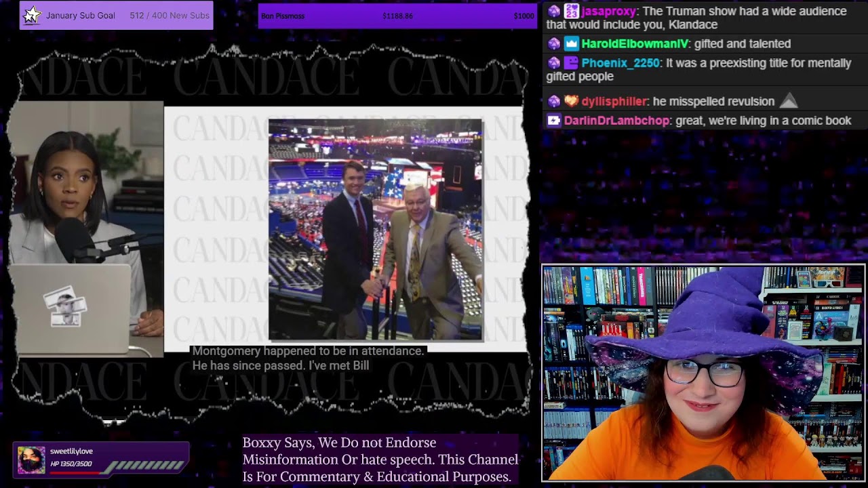The width and height of the screenshot is (868, 488).
Task: Click the sweetlilylove masked avatar icon
Action: [x=31, y=460]
